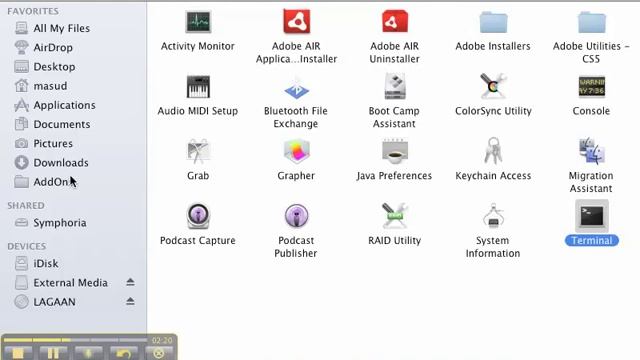This screenshot has height=360, width=640.
Task: Stop the screen recording
Action: click(18, 353)
